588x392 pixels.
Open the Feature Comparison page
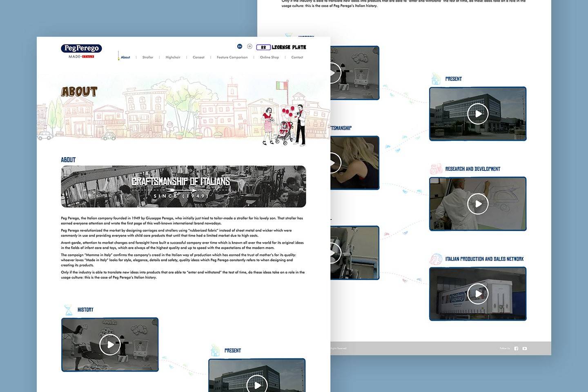(x=232, y=57)
